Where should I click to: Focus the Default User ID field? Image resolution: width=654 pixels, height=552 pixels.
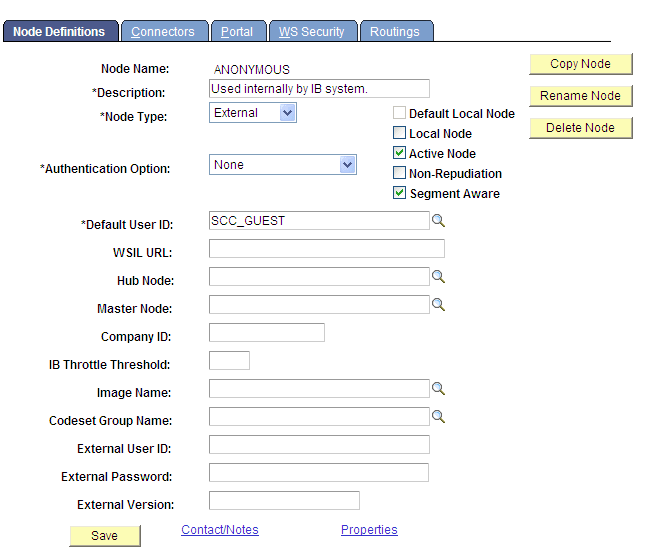point(319,220)
